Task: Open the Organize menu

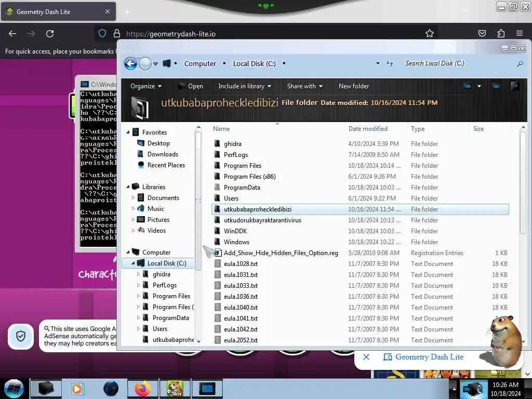Action: click(x=146, y=86)
